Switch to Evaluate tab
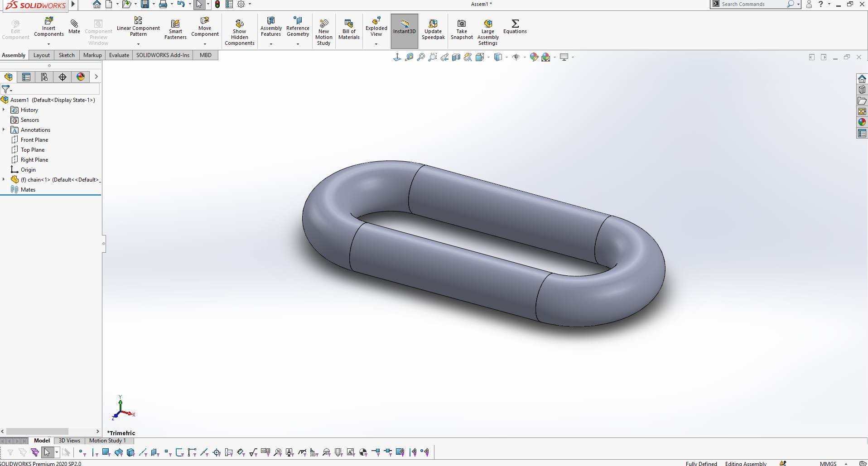The width and height of the screenshot is (868, 466). coord(119,55)
